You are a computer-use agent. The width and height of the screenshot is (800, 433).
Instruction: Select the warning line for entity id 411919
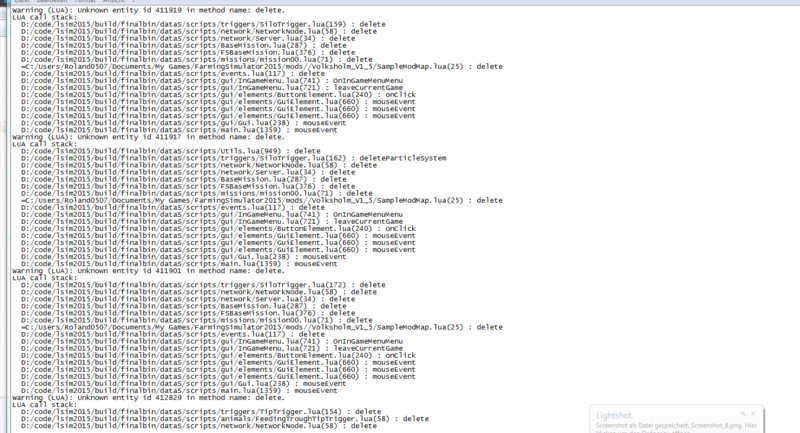click(148, 10)
